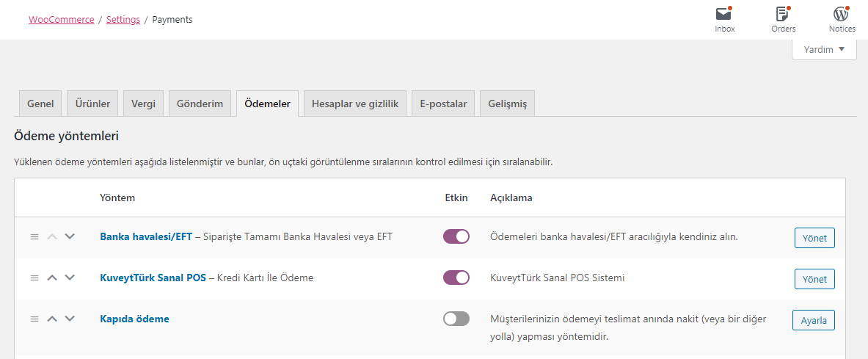This screenshot has width=868, height=359.
Task: Move Kapıda ödeme down with the arrow
Action: [69, 319]
